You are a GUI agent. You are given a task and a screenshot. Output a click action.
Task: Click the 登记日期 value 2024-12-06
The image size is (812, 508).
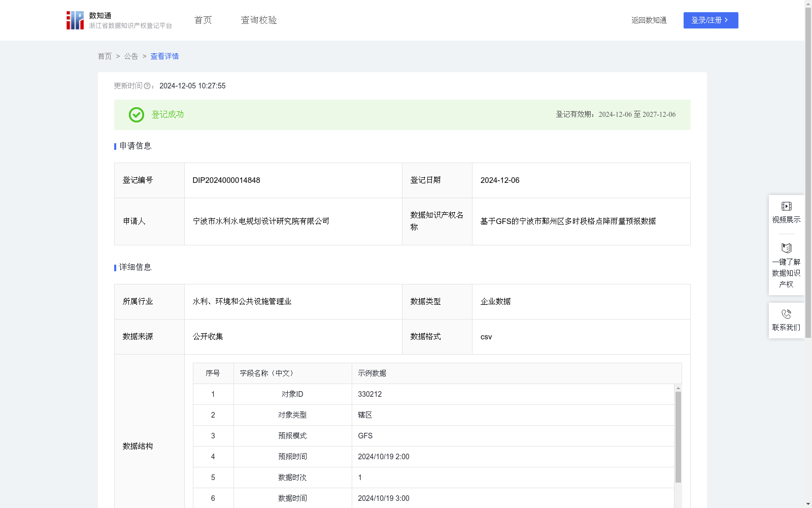(500, 180)
